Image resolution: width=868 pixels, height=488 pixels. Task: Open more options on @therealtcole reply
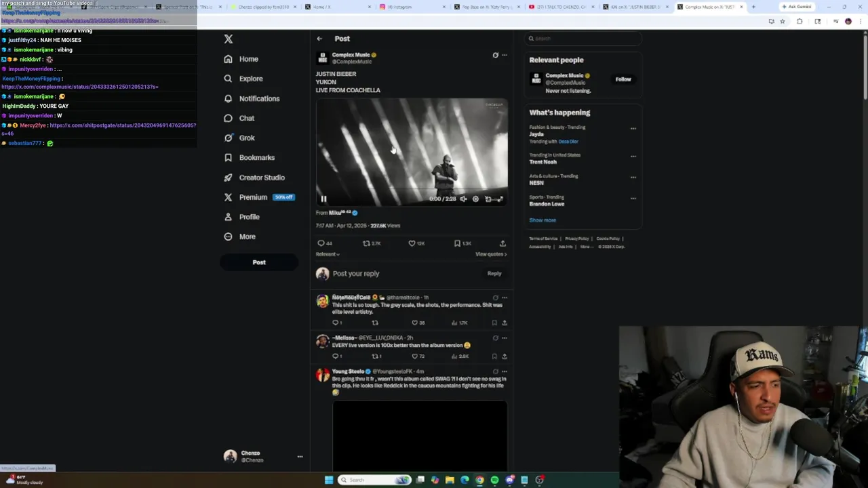(504, 298)
